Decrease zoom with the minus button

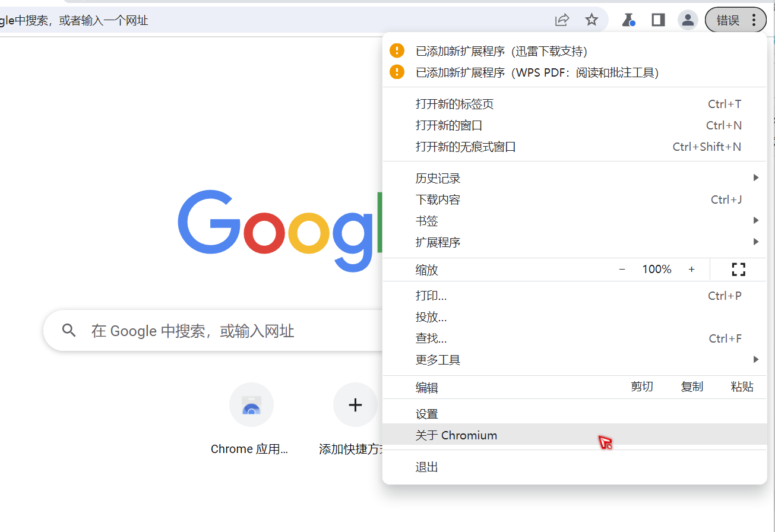coord(622,270)
